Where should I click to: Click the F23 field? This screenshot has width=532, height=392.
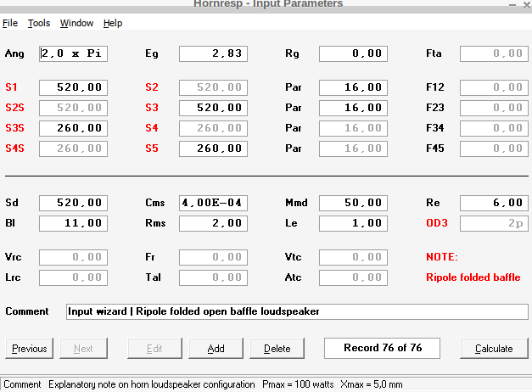pyautogui.click(x=494, y=108)
